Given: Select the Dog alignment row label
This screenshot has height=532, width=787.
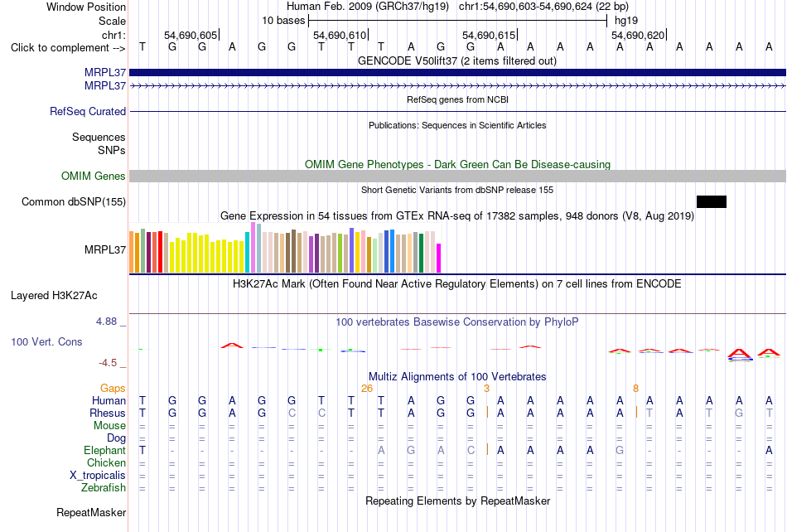Looking at the screenshot, I should (116, 438).
